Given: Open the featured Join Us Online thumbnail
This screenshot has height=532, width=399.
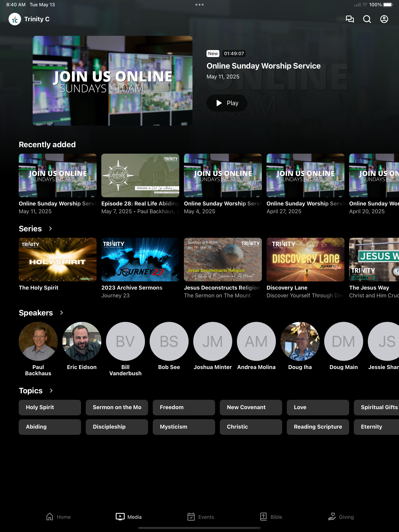Looking at the screenshot, I should pyautogui.click(x=112, y=81).
